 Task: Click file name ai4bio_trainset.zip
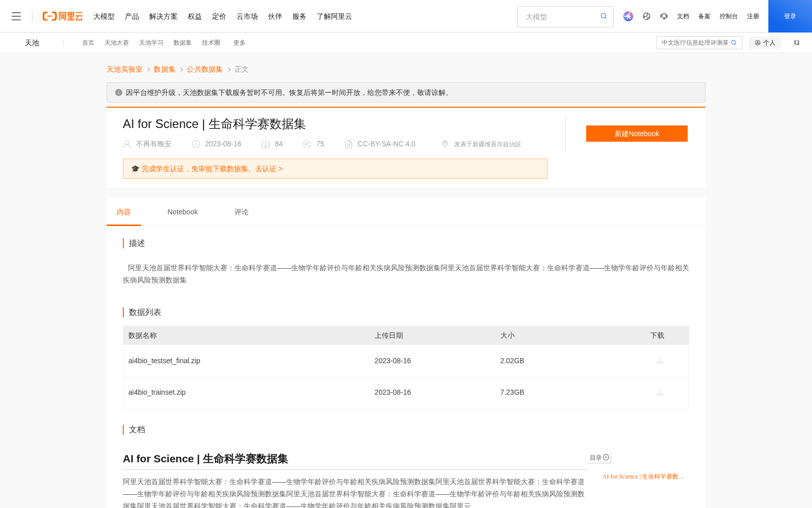point(157,392)
